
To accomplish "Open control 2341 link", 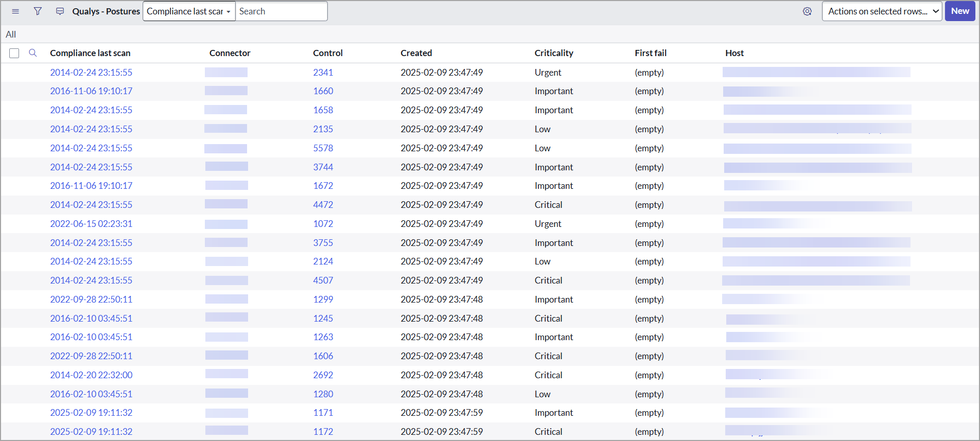I will (x=323, y=73).
